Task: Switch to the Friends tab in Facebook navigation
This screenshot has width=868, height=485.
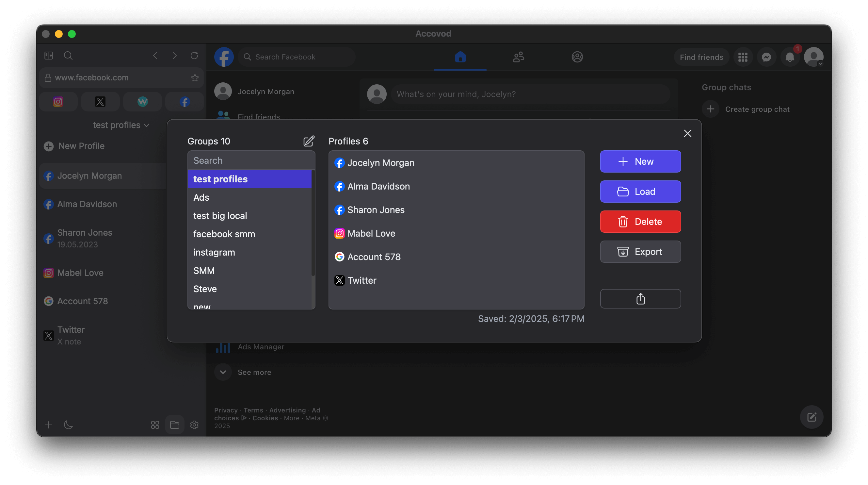Action: (519, 57)
